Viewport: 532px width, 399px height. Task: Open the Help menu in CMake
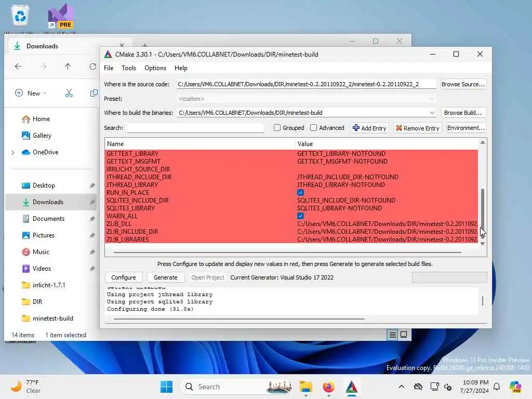(x=181, y=68)
